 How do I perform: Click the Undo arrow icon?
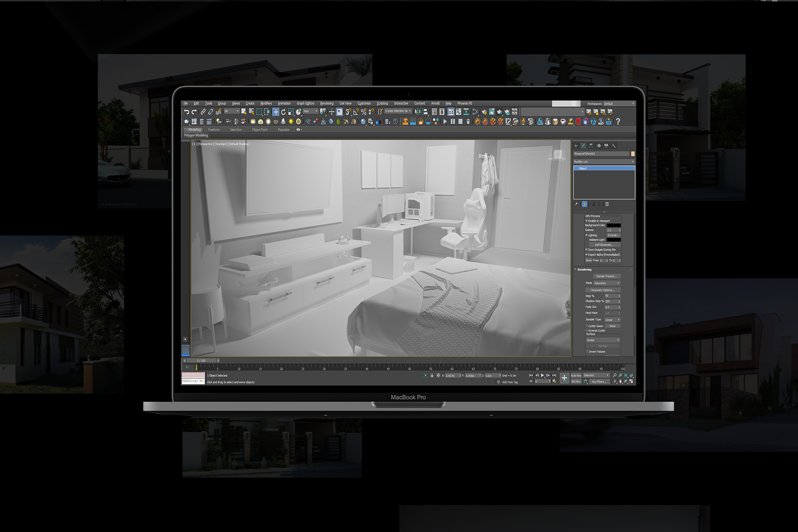(x=187, y=112)
